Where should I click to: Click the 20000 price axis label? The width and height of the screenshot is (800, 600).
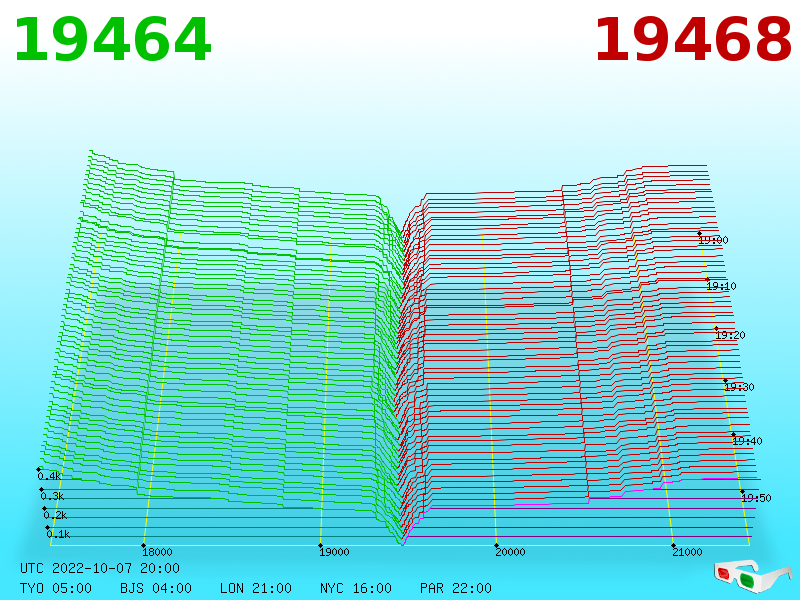click(510, 552)
